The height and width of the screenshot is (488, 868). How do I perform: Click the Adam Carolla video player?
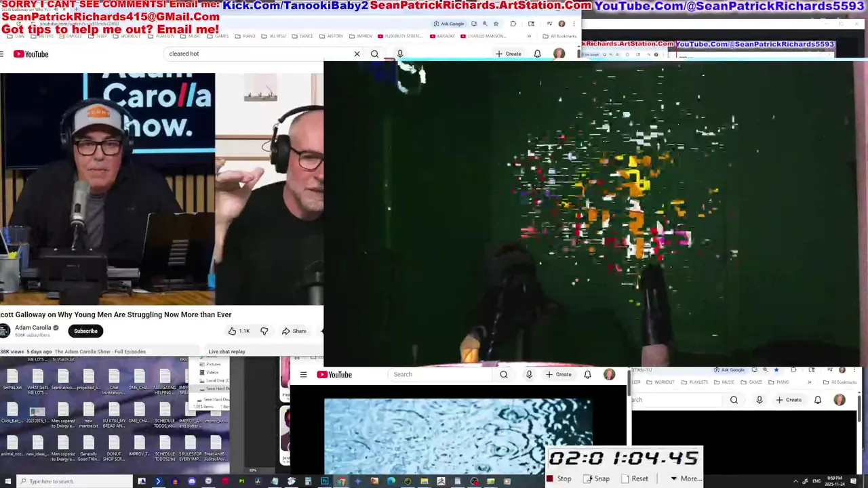point(161,189)
